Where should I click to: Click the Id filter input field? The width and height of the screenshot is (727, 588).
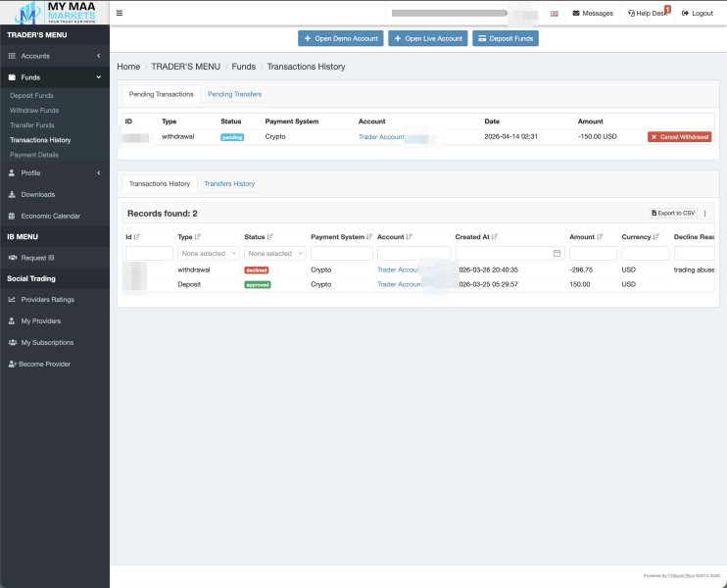tap(149, 253)
